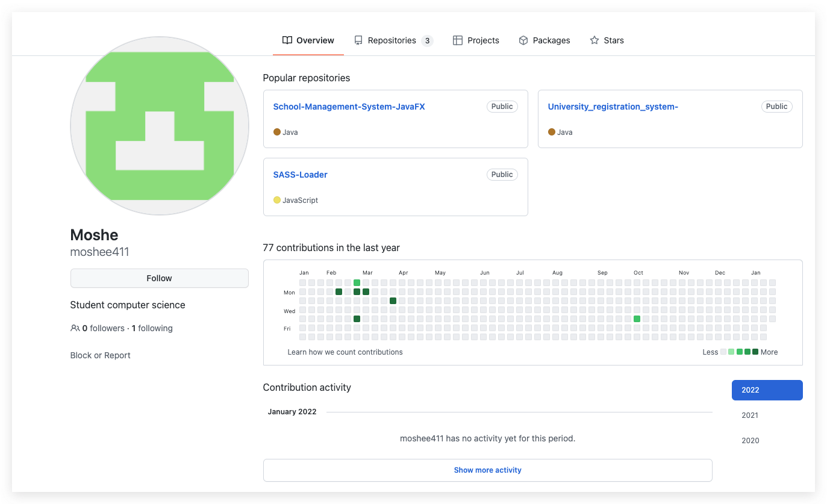Click the Public badge on SASS-Loader
The image size is (827, 504).
pos(502,175)
